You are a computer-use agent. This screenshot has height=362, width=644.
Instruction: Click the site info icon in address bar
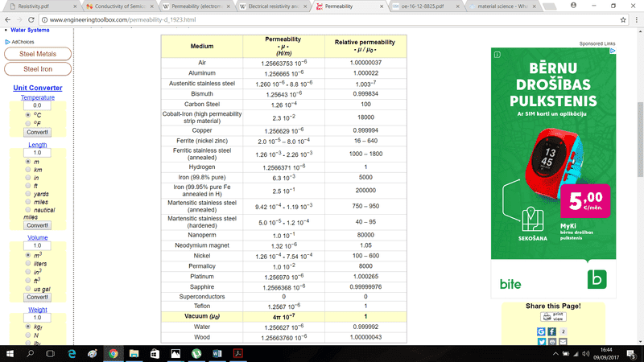tap(44, 19)
